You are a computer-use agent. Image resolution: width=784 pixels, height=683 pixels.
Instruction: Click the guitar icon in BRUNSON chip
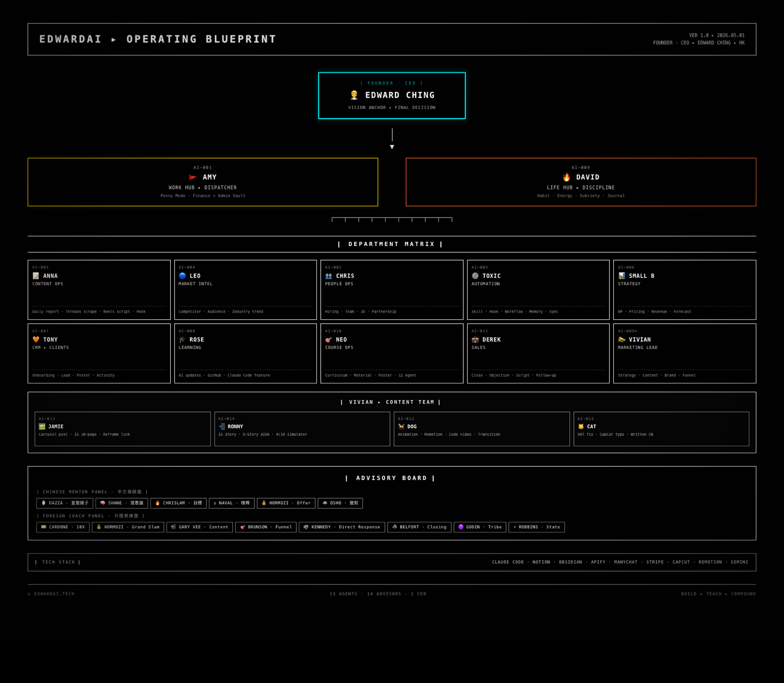coord(242,527)
